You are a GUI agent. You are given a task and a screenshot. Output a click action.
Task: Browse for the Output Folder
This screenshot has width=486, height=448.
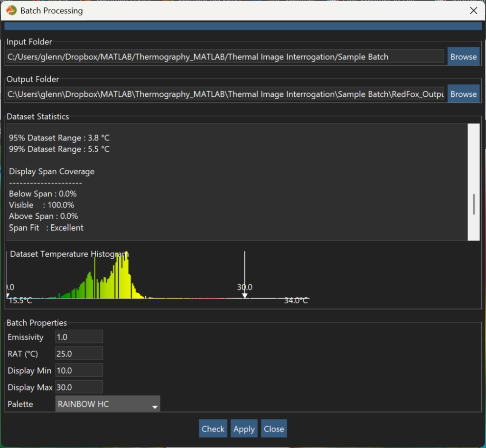[x=463, y=94]
